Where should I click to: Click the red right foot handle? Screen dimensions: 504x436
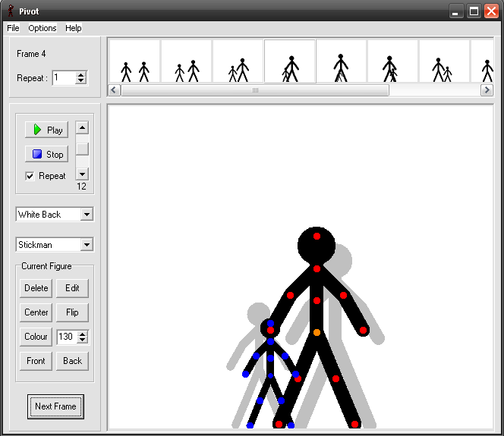[355, 425]
